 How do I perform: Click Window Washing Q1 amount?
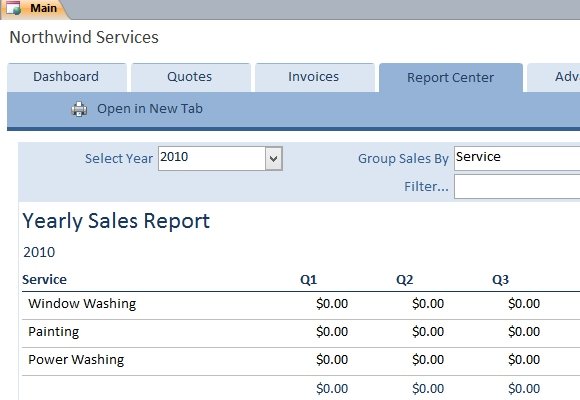click(332, 304)
